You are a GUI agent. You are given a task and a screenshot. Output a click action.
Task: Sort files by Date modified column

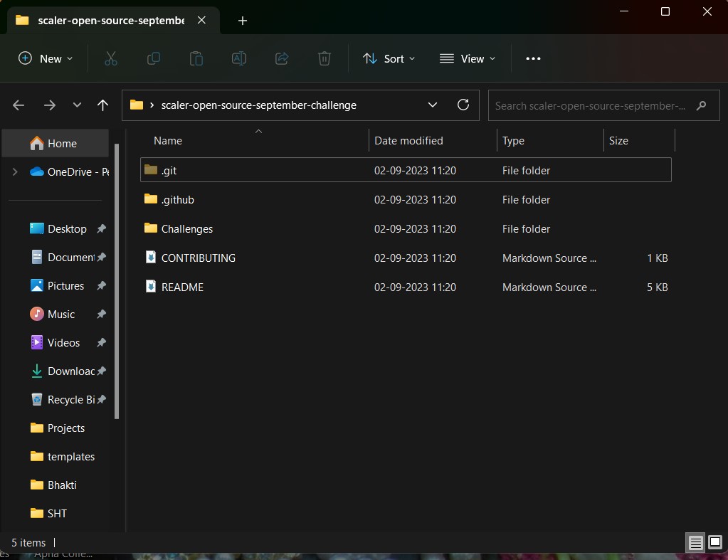tap(408, 141)
